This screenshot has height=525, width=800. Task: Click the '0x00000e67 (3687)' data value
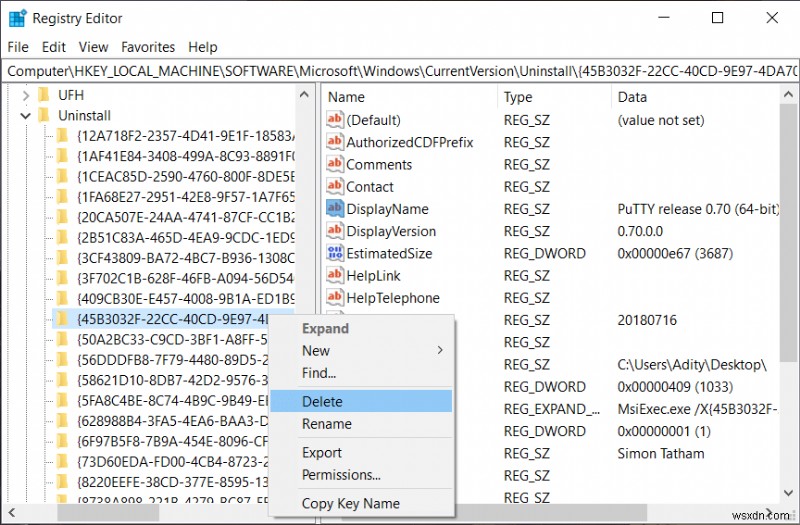pyautogui.click(x=675, y=254)
